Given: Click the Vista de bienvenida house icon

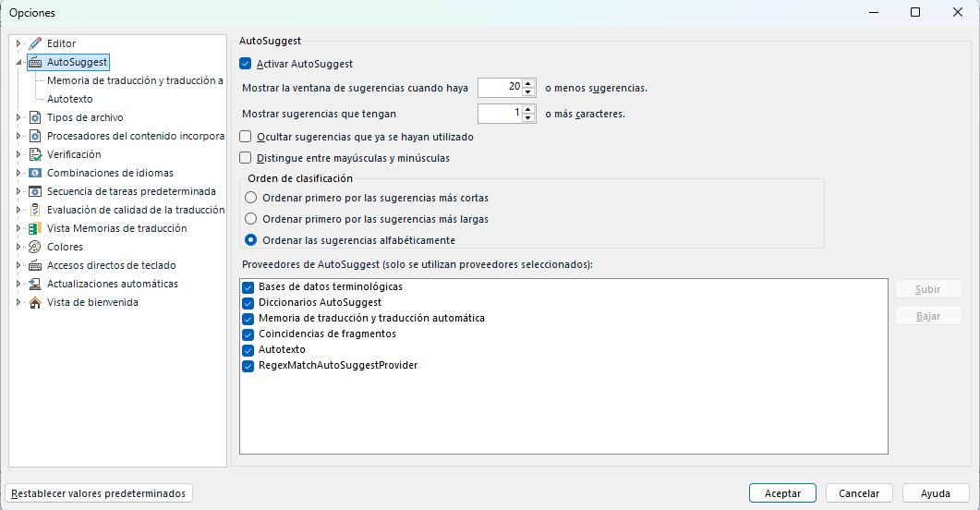Looking at the screenshot, I should point(35,302).
